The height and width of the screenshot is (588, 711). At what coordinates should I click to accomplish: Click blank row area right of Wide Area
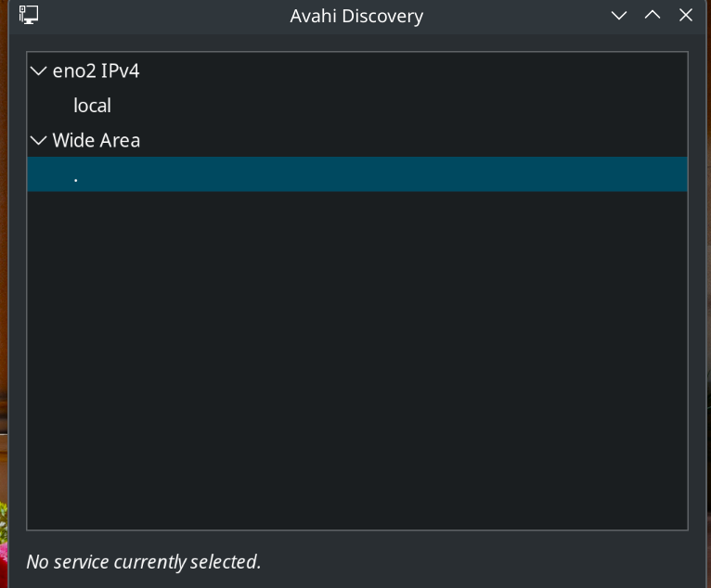click(414, 140)
